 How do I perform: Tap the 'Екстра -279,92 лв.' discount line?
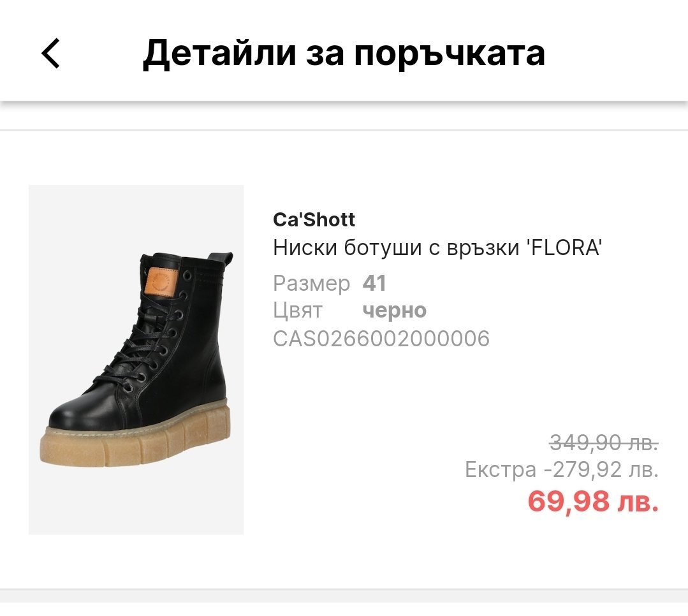561,470
